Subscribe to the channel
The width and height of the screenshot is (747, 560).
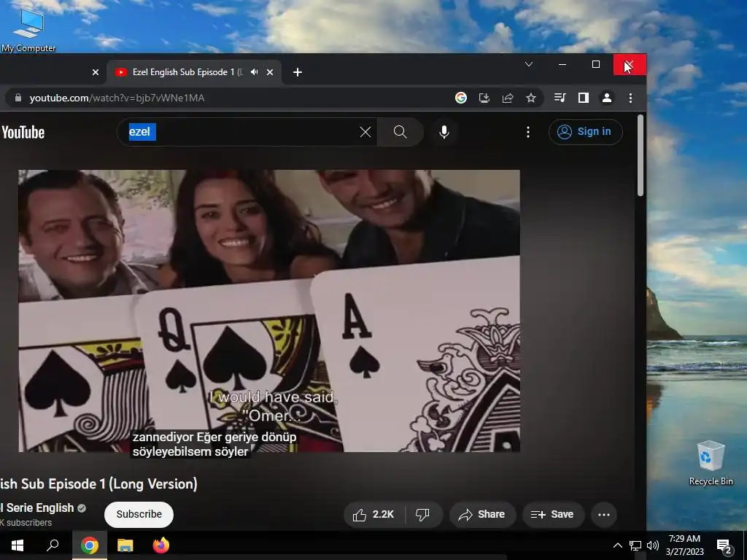pyautogui.click(x=139, y=514)
